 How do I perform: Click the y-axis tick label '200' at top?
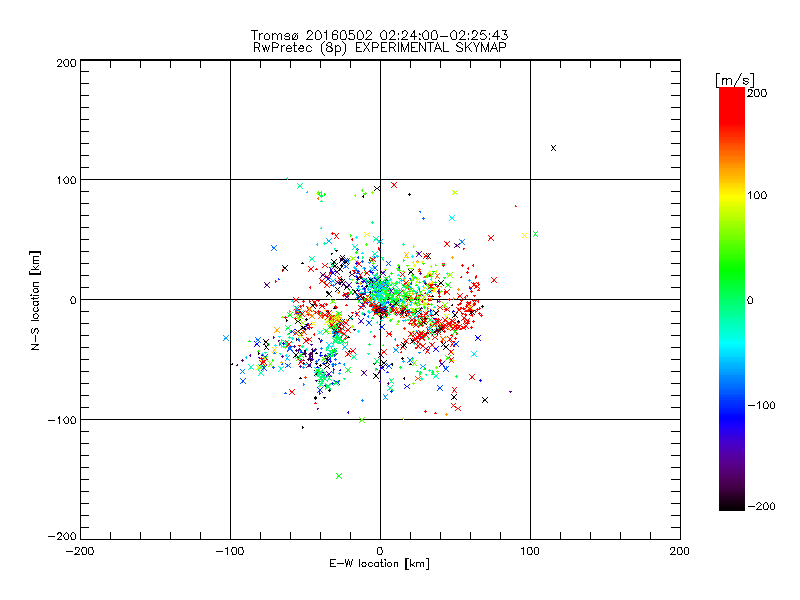pos(66,63)
